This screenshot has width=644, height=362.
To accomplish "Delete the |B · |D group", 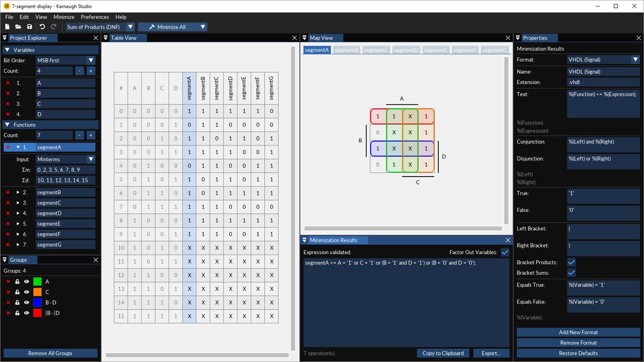I will click(x=7, y=313).
